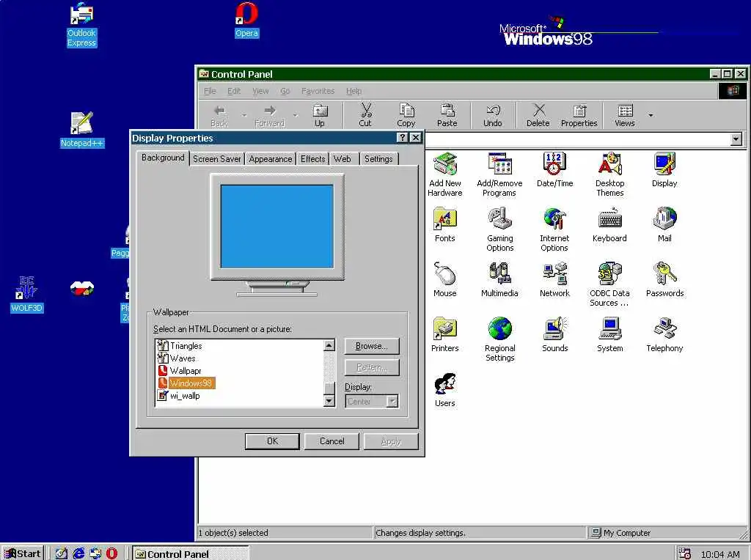The width and height of the screenshot is (751, 560).
Task: Open the Printers folder
Action: click(x=445, y=335)
